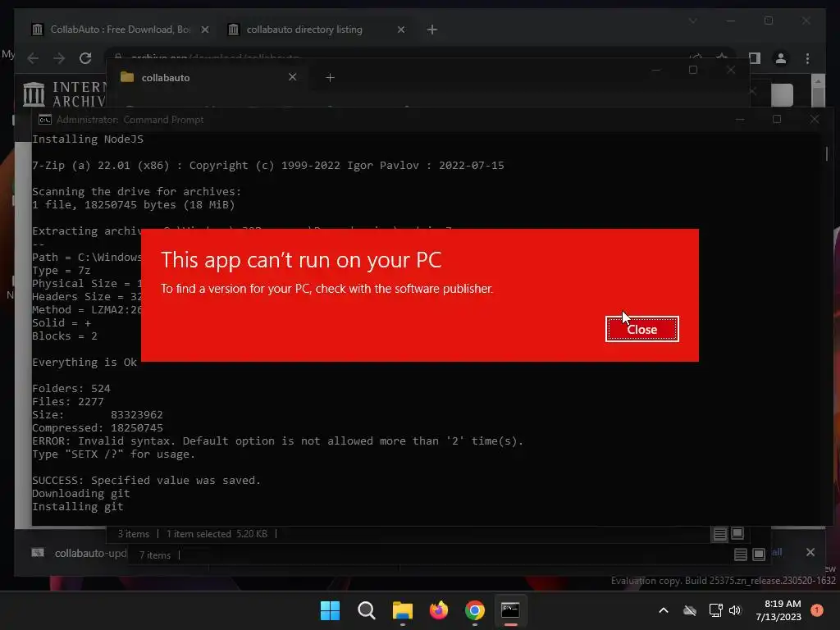Select the collabauto File Explorer tab

[209, 78]
